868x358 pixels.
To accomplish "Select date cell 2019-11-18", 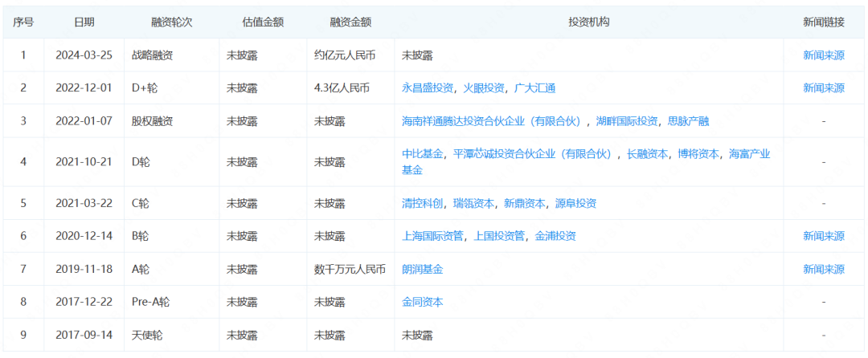I will (84, 270).
